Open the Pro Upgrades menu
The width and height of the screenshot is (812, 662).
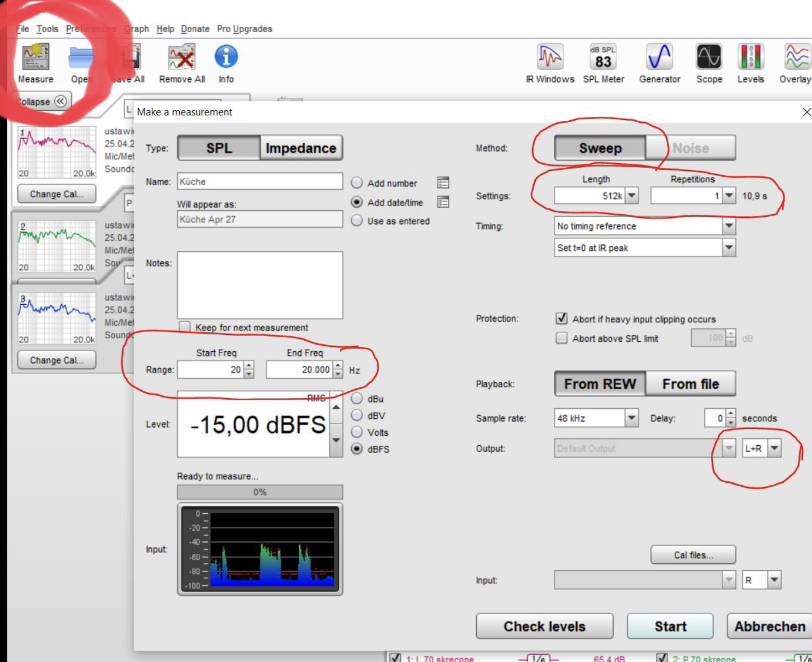(244, 29)
